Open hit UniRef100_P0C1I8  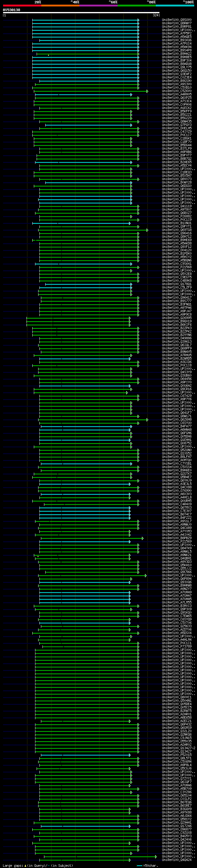(x=177, y=365)
